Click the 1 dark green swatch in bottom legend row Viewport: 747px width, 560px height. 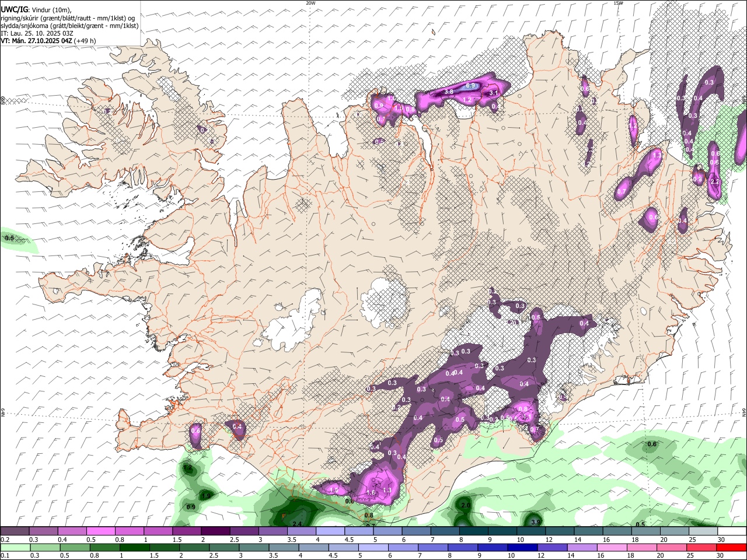[134, 547]
